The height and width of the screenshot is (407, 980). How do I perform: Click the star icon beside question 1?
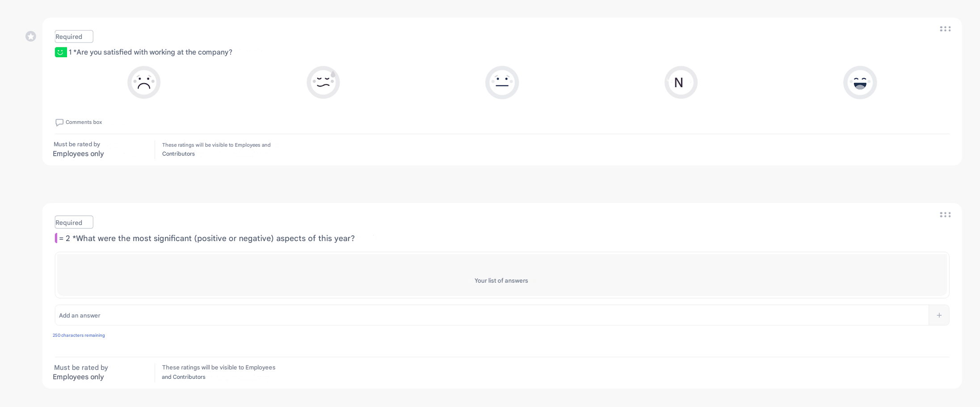[x=31, y=37]
